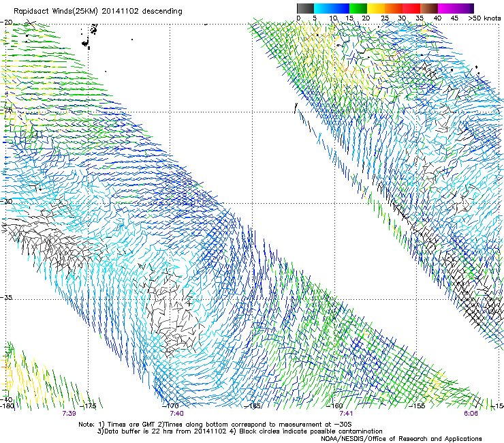
Task: Click the orange 25-30 knots color swatch
Action: [394, 8]
